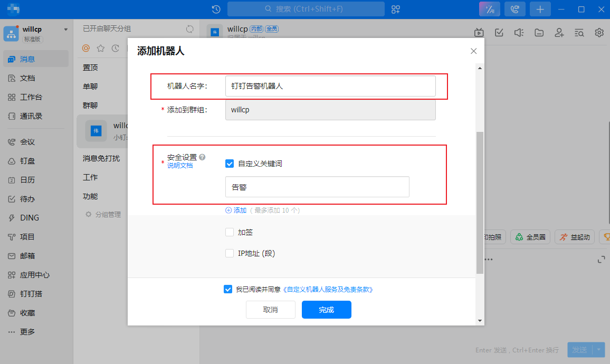
Task: Expand the chat input area icon
Action: [602, 260]
